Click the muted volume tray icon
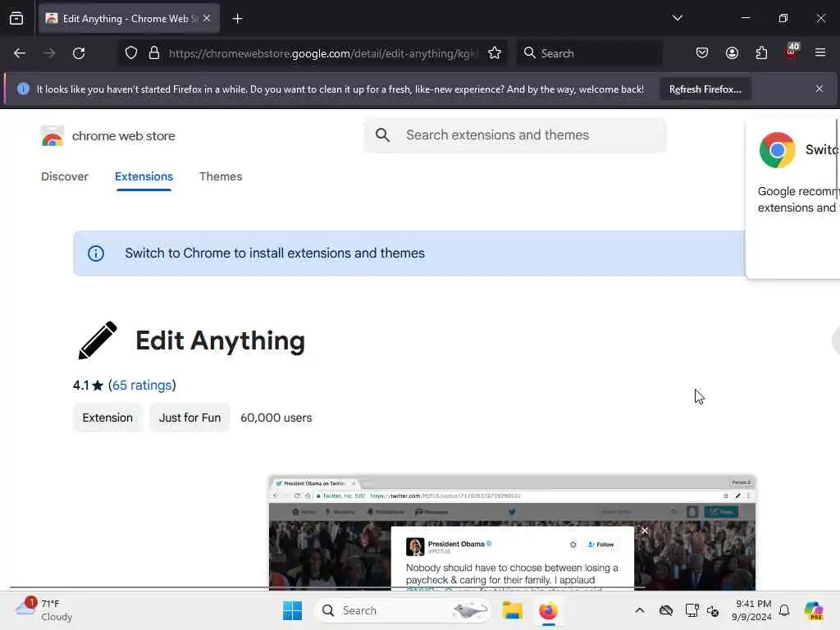 point(713,610)
